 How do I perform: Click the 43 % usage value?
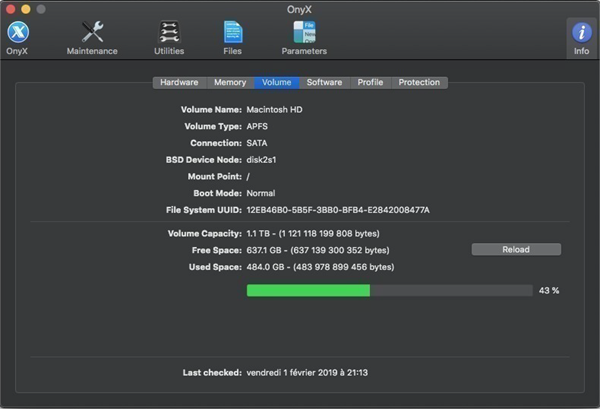click(549, 291)
